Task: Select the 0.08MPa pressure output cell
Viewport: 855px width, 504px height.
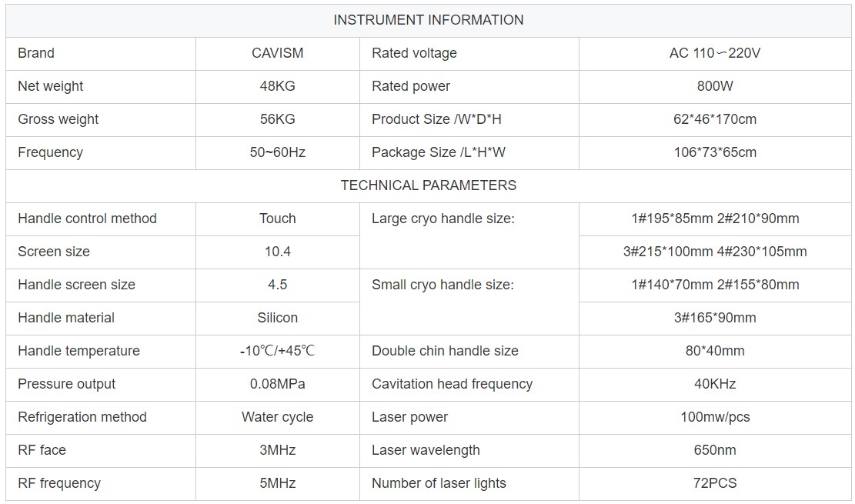Action: [277, 384]
